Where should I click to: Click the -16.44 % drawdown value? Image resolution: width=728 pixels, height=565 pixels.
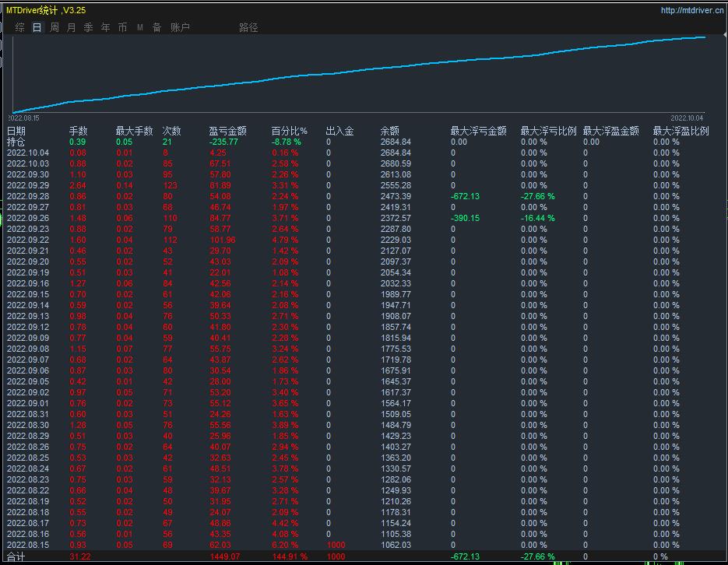pyautogui.click(x=538, y=218)
